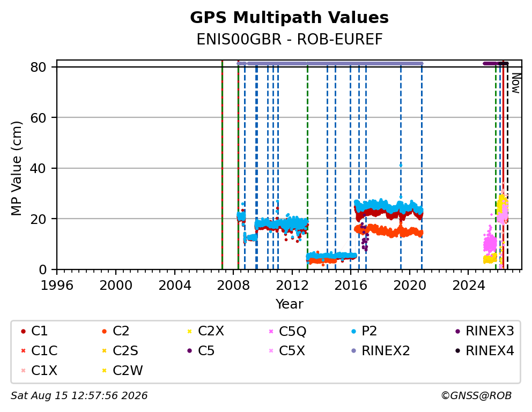Image resolution: width=532 pixels, height=412 pixels.
Task: Click the 2020 x-axis tick label
Action: [x=410, y=286]
